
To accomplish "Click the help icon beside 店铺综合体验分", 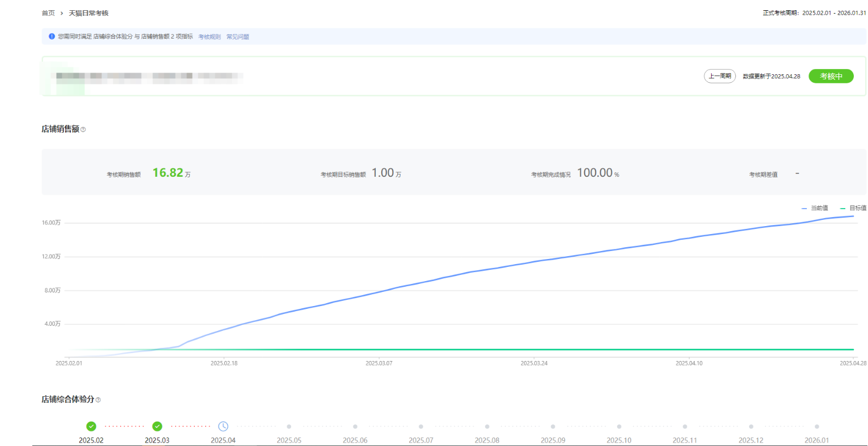I will [x=98, y=400].
